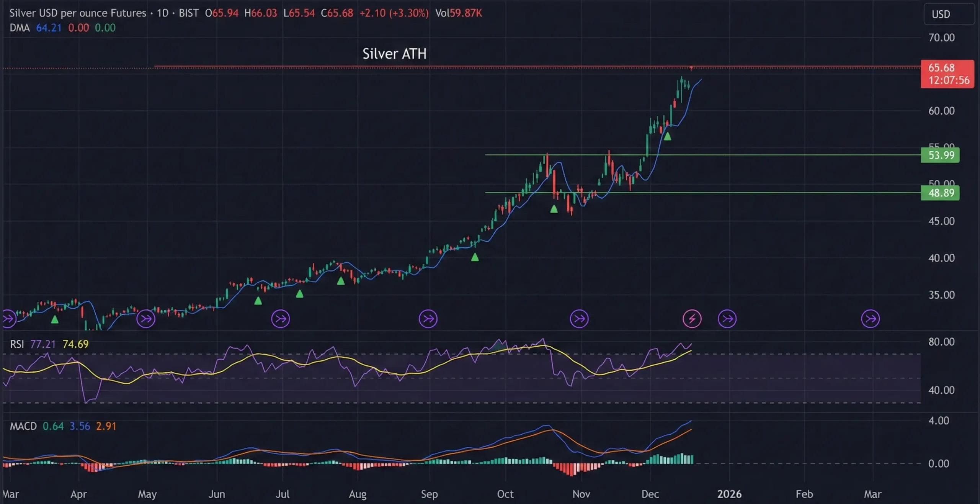Click the green 48.89 price level label
Viewport: 980px width, 504px height.
pos(940,193)
